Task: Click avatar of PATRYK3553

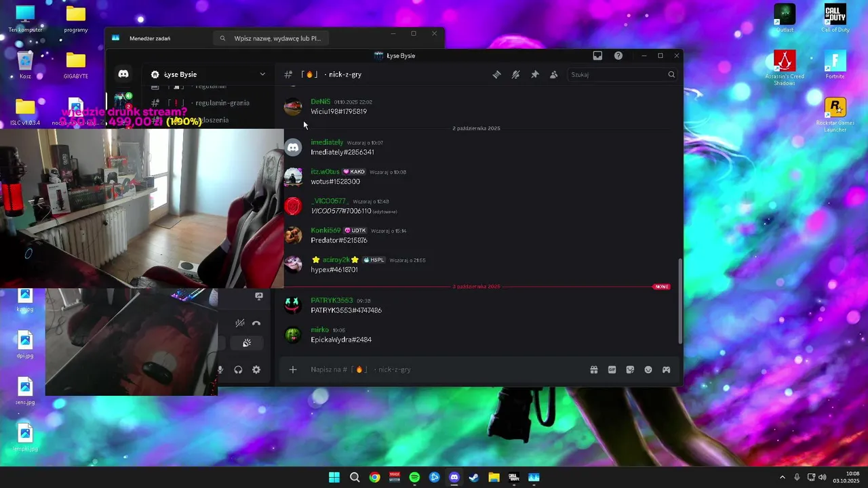Action: [x=293, y=305]
